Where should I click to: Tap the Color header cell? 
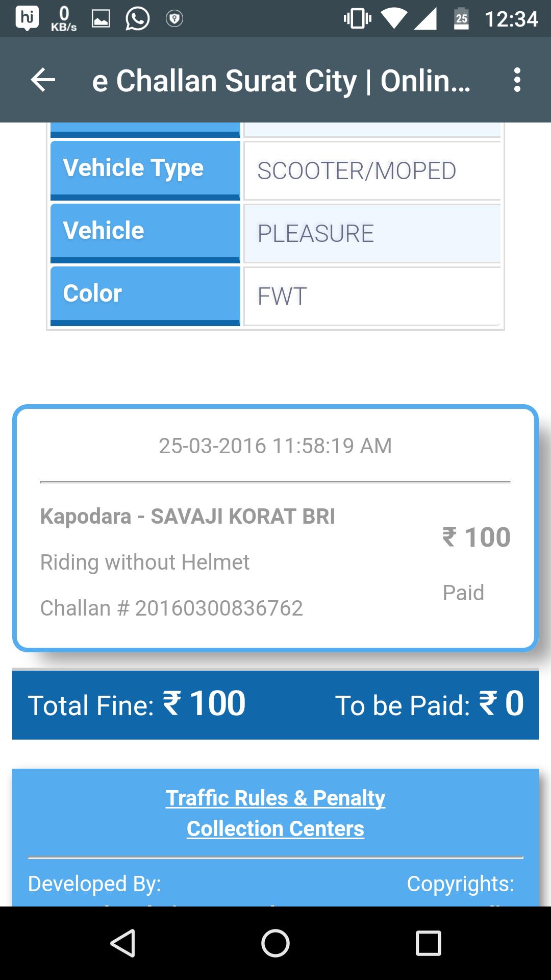[x=145, y=294]
